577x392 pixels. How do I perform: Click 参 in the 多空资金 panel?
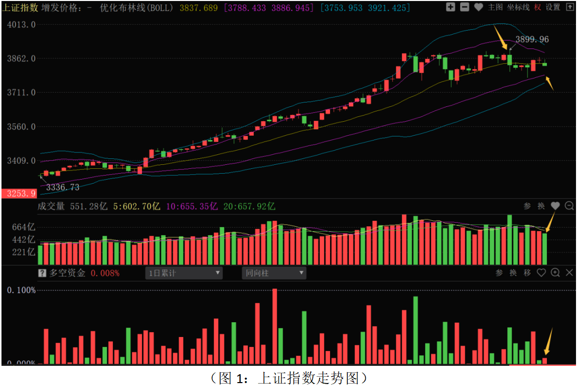499,273
